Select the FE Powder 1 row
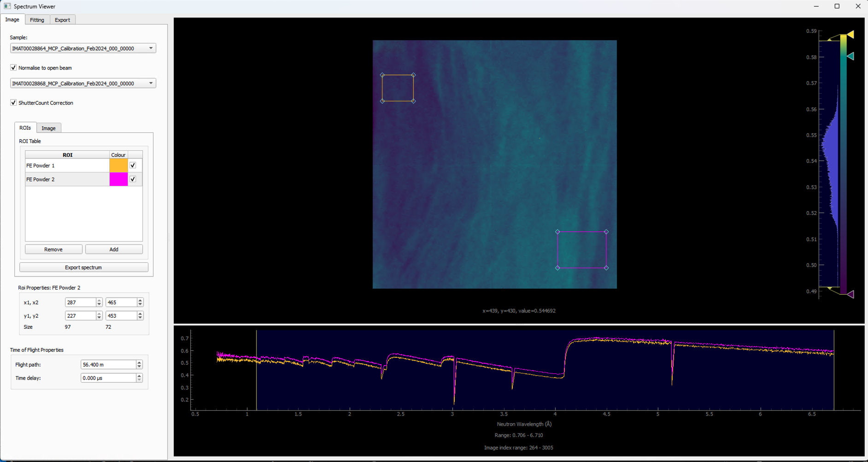This screenshot has width=868, height=462. tap(67, 166)
